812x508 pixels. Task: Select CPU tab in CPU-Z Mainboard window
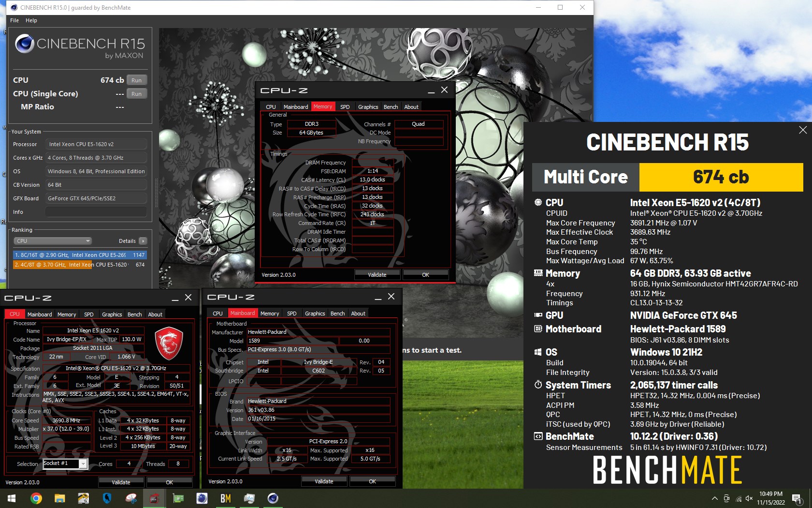click(x=217, y=314)
